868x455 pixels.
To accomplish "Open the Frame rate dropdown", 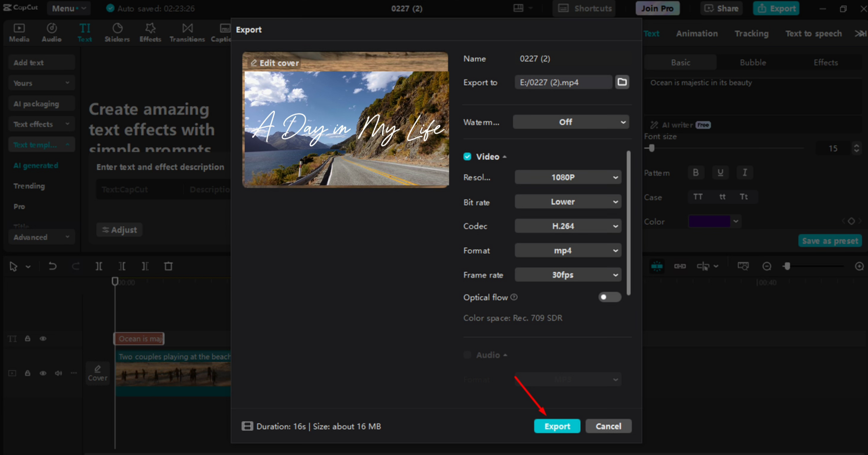I will 568,274.
